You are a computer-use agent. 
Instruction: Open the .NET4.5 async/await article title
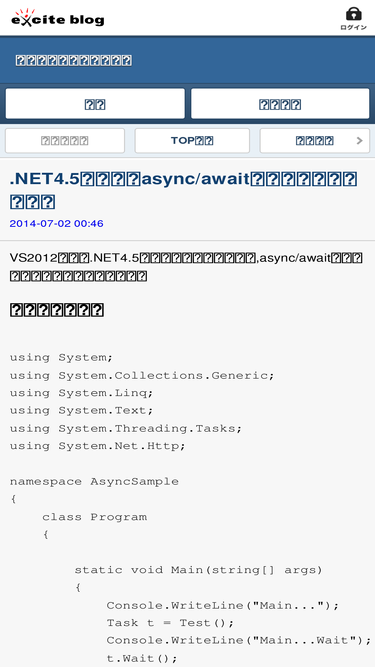tap(184, 190)
